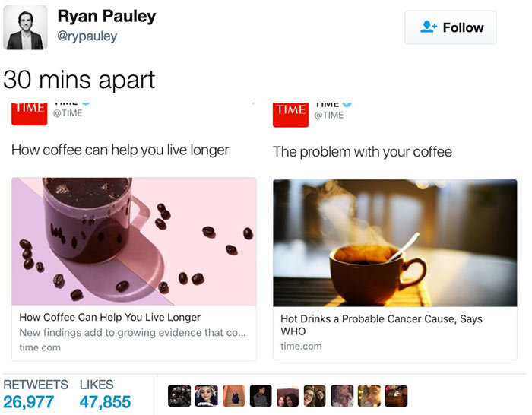This screenshot has width=532, height=415.
Task: Click the left TIME logo avatar
Action: pyautogui.click(x=30, y=114)
